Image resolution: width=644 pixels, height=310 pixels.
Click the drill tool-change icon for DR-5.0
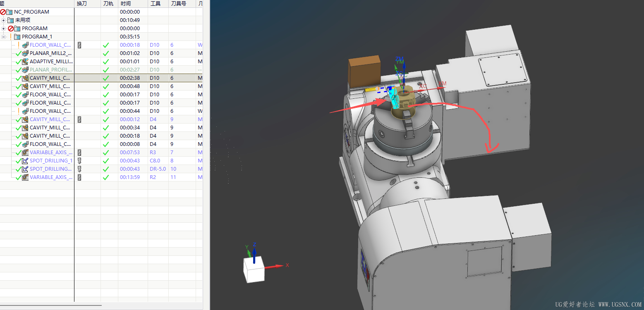coord(79,169)
